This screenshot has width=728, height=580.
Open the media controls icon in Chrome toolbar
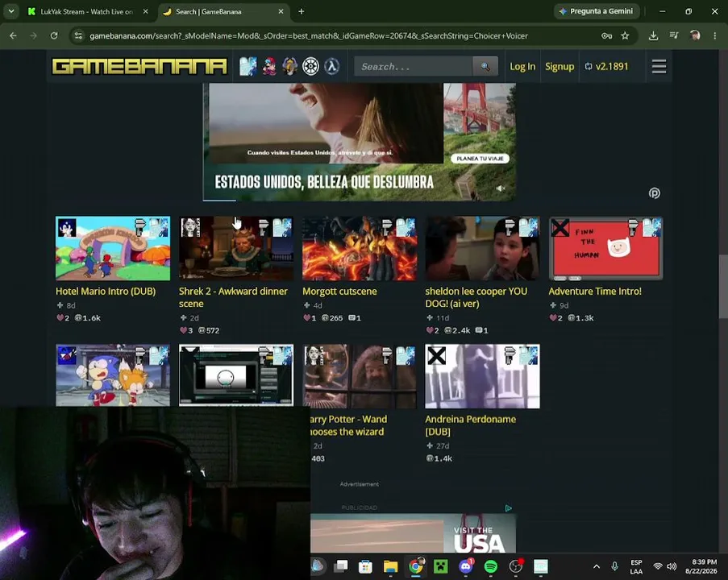674,35
